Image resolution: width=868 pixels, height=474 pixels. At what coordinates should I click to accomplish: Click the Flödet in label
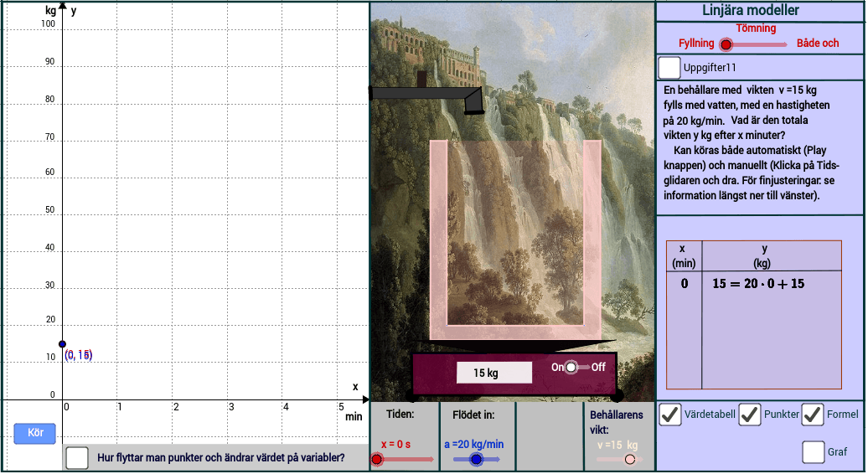click(x=473, y=415)
